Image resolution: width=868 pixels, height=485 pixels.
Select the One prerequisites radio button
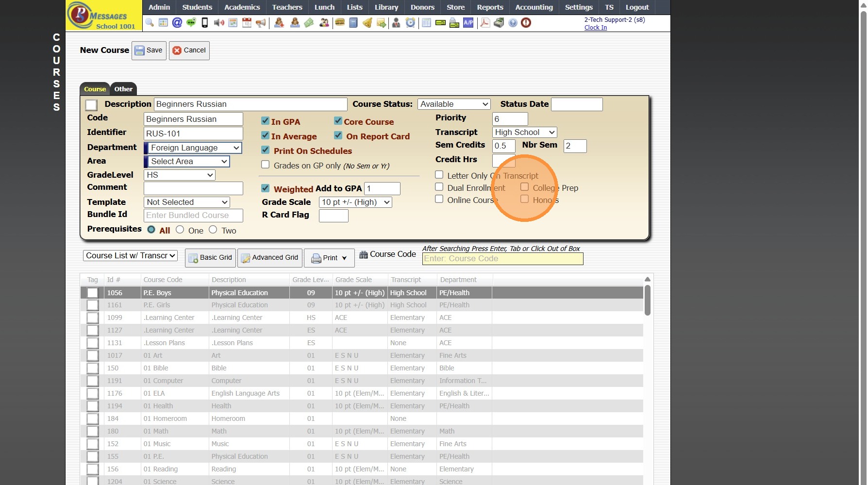coord(180,230)
